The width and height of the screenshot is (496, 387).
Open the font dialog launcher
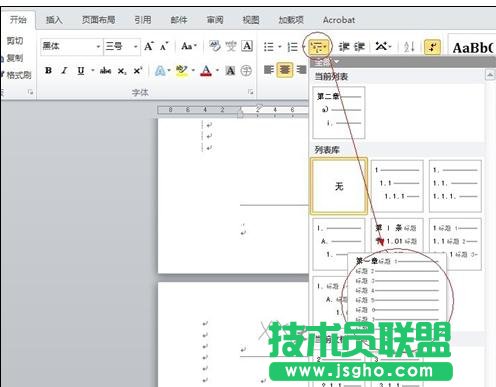point(251,92)
